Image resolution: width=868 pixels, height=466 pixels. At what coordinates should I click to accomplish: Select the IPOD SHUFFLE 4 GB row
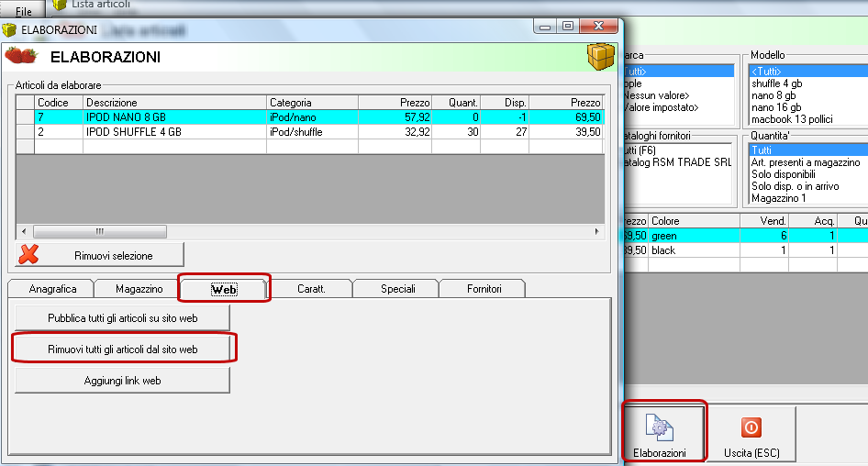(x=310, y=132)
